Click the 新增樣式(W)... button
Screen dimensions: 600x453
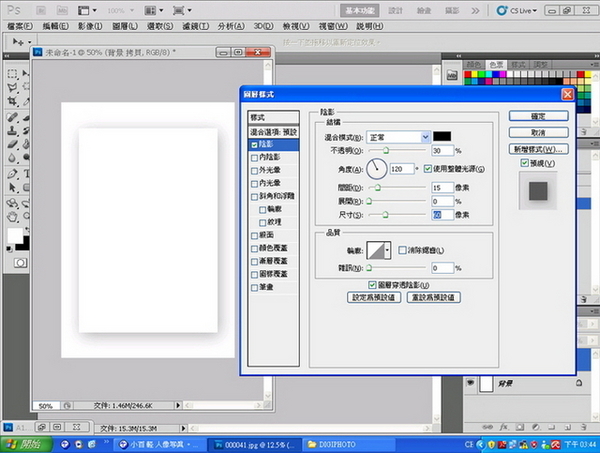538,149
